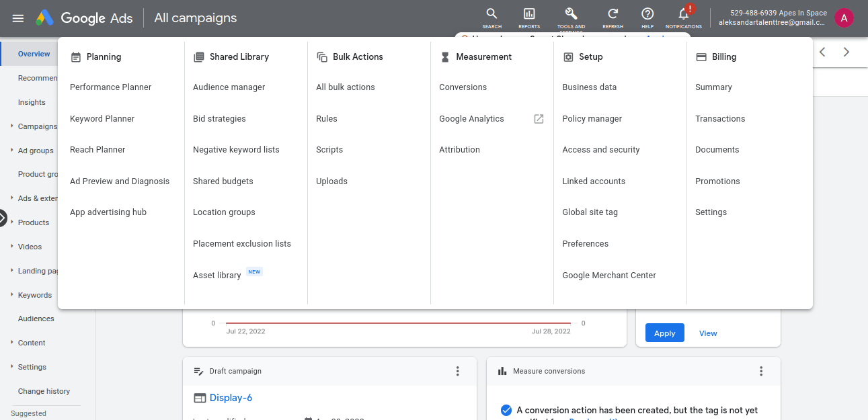Expand Content in left navigation
Image resolution: width=868 pixels, height=420 pixels.
click(x=12, y=342)
